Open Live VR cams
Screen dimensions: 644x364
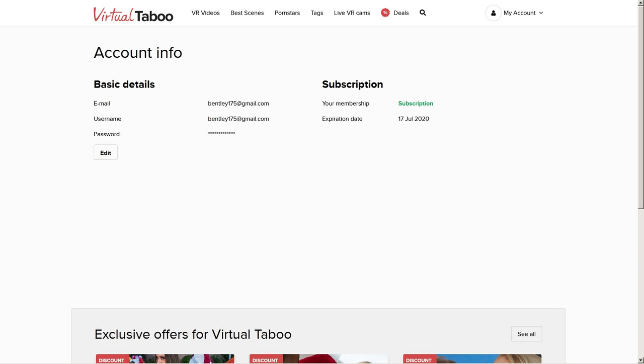click(x=352, y=13)
